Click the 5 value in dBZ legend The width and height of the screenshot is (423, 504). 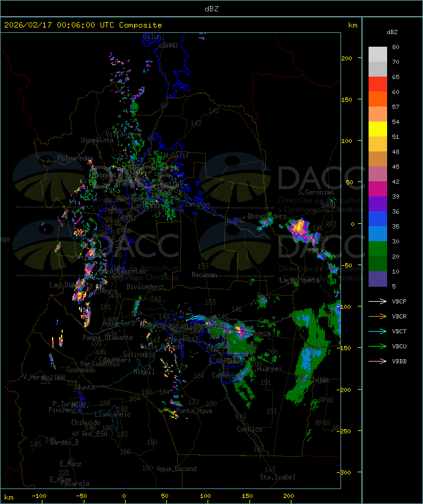[394, 286]
